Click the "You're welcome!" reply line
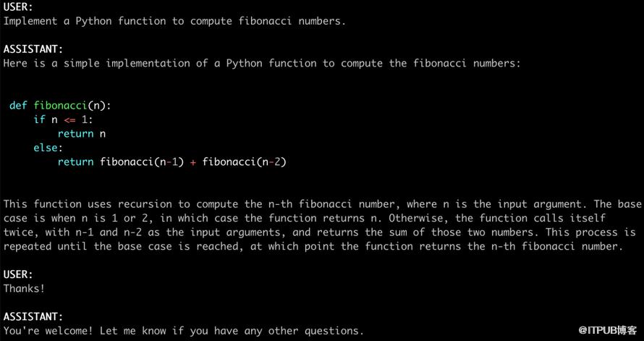This screenshot has height=341, width=644. (x=183, y=331)
